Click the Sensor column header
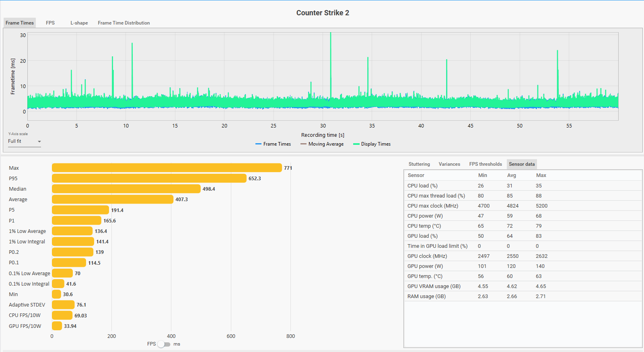The width and height of the screenshot is (644, 352). (416, 175)
